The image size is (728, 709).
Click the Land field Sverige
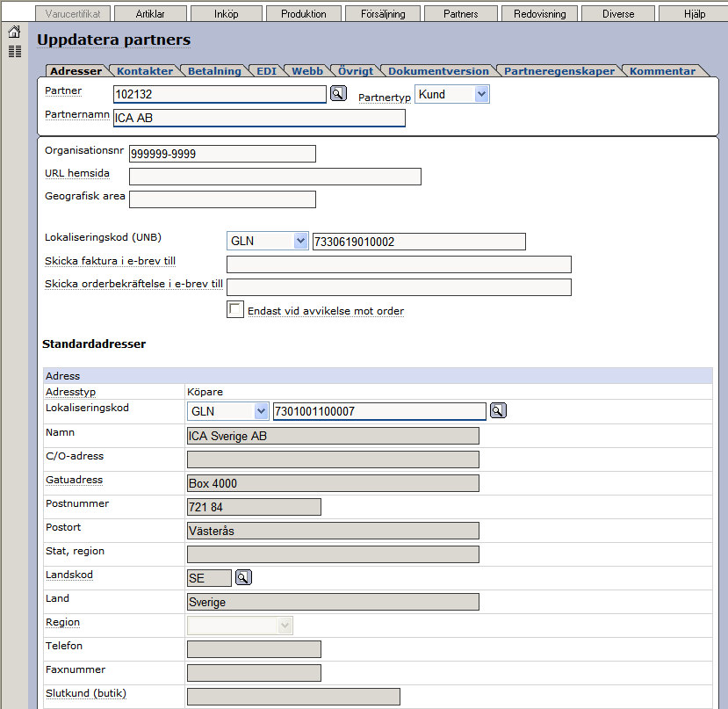point(333,602)
